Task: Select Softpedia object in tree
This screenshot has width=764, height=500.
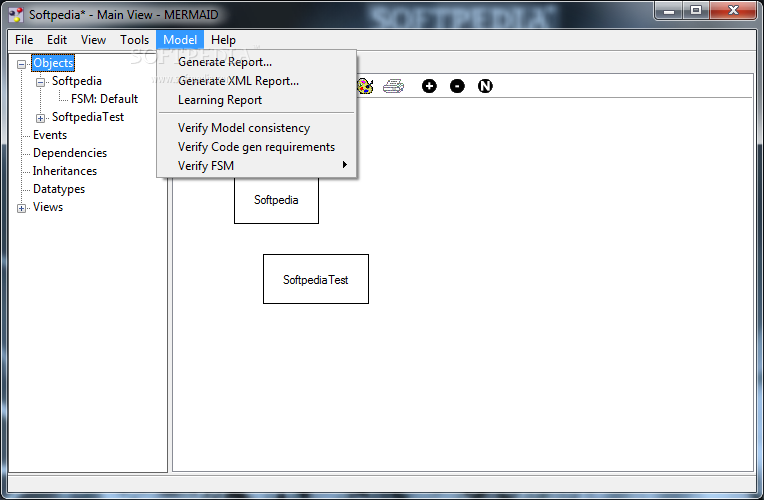Action: coord(76,81)
